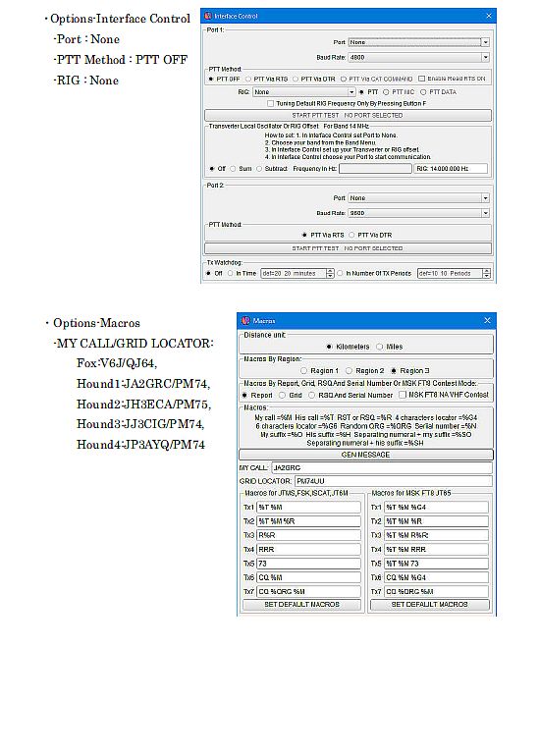Click Frequency In Hz input field
The height and width of the screenshot is (756, 539).
(376, 169)
